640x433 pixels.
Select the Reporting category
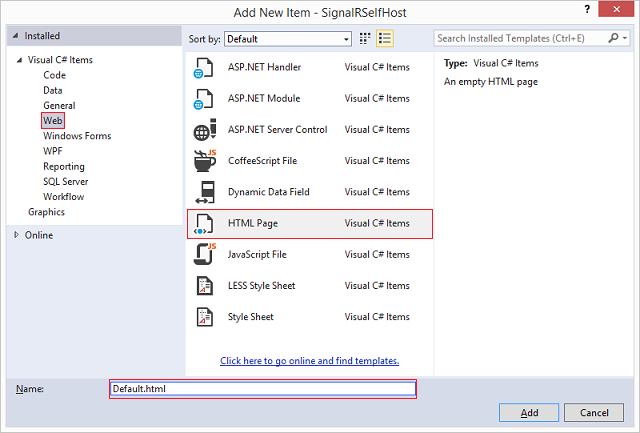pos(64,167)
